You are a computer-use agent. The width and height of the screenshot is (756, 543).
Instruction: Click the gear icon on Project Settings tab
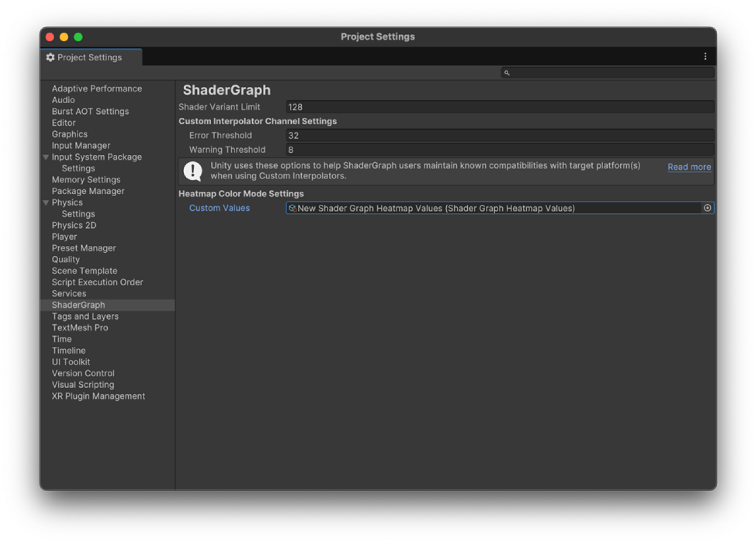pyautogui.click(x=50, y=58)
